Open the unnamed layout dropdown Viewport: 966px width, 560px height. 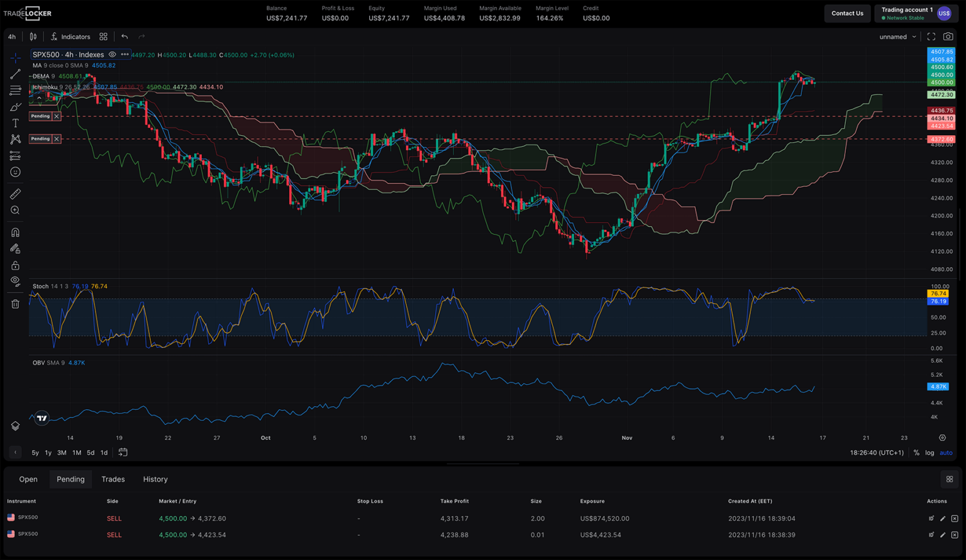pyautogui.click(x=897, y=36)
